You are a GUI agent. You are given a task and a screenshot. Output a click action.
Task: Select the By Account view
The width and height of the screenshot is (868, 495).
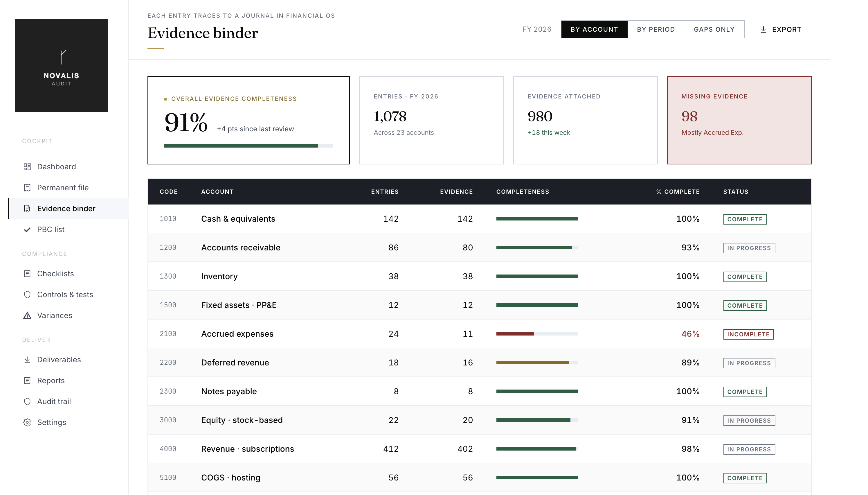(x=594, y=29)
